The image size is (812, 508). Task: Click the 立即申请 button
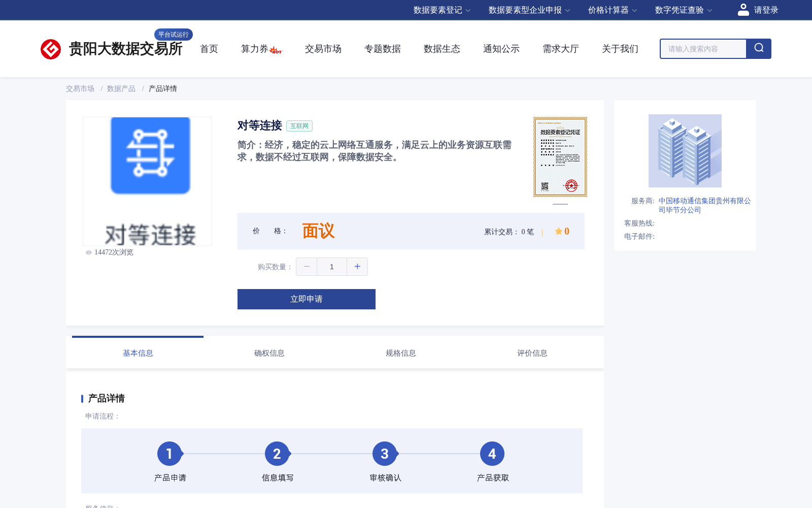point(307,299)
